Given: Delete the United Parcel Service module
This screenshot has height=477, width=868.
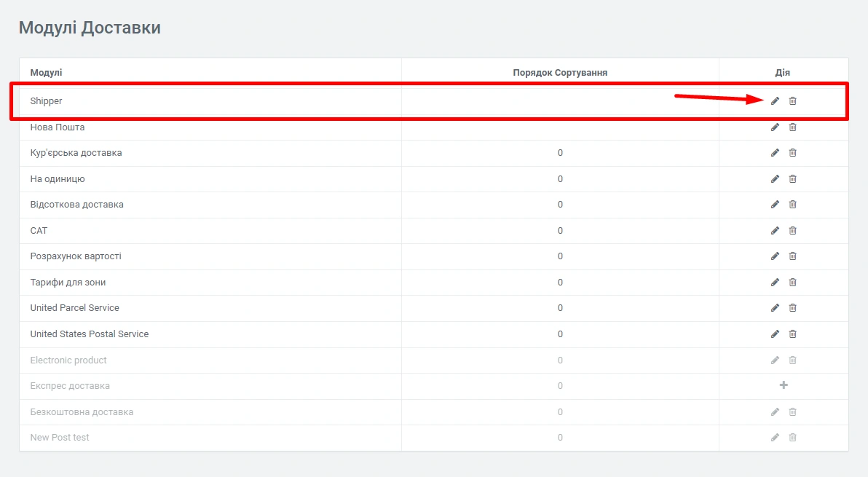Looking at the screenshot, I should 793,308.
